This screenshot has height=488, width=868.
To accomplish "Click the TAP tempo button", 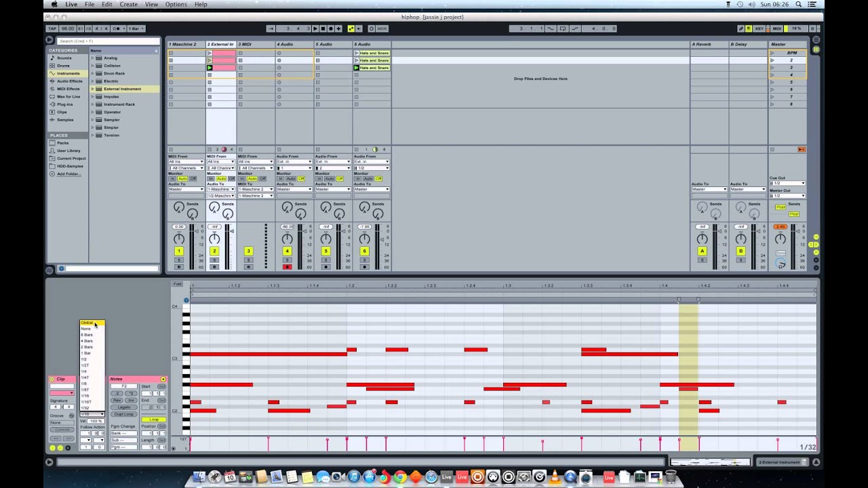I will pos(52,28).
